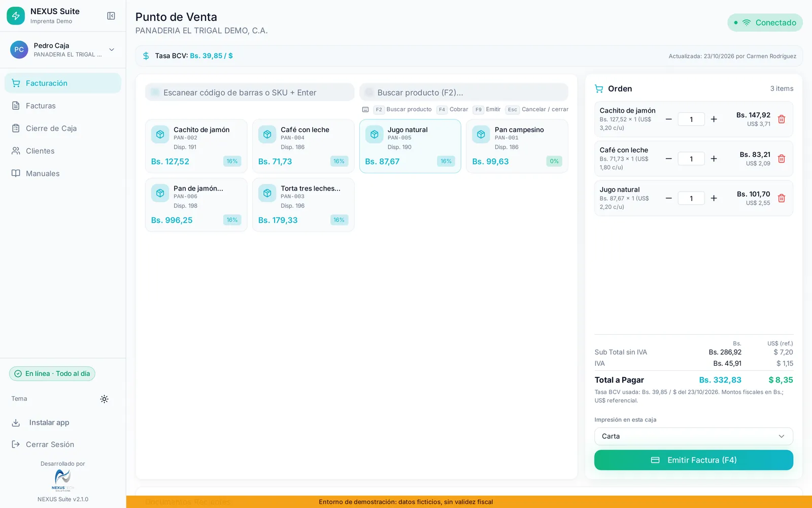The width and height of the screenshot is (812, 508).
Task: Add Café con leche product card
Action: 303,146
